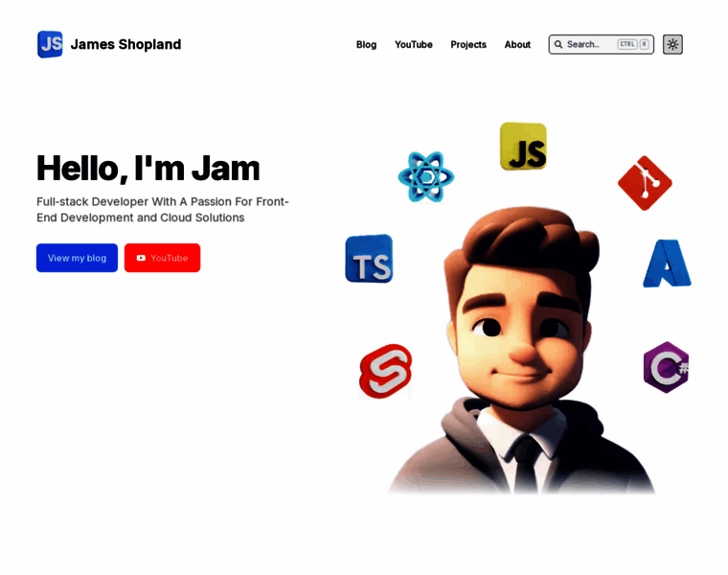Click the blue TypeScript TS icon
This screenshot has width=728, height=575.
pyautogui.click(x=369, y=259)
